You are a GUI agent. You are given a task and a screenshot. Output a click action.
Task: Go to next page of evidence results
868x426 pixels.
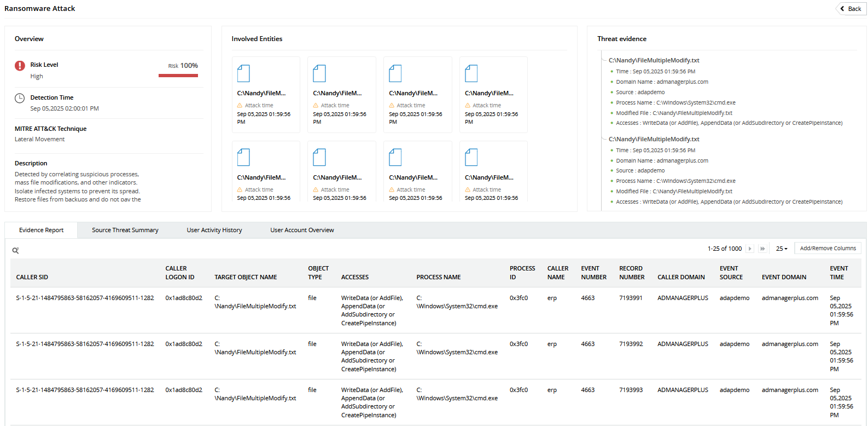pos(750,249)
